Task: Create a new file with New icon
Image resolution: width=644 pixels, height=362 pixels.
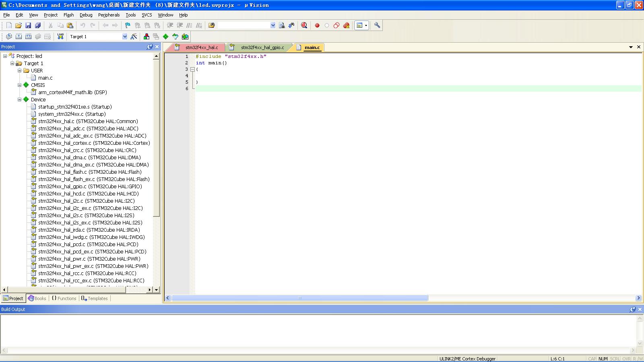Action: 9,25
